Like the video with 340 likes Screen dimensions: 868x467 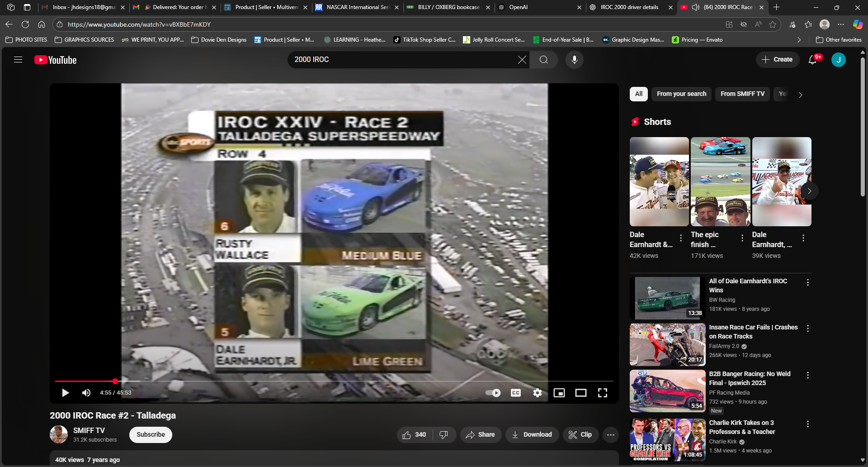[415, 435]
